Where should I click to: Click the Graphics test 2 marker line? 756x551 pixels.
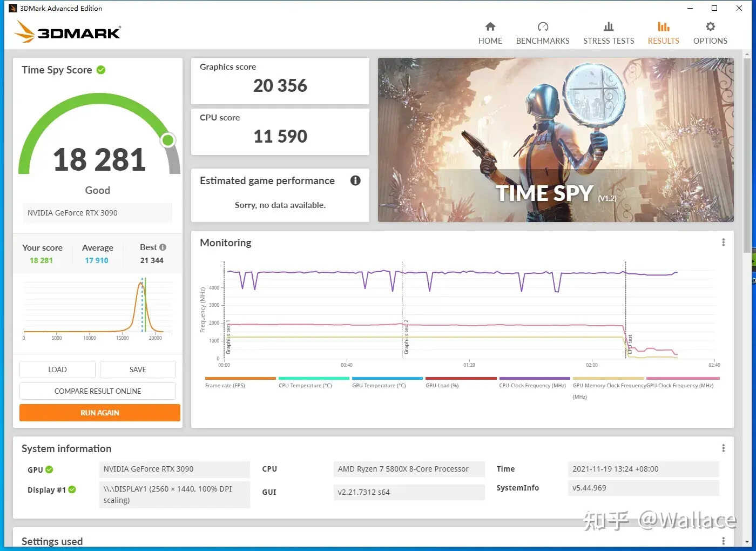point(402,309)
